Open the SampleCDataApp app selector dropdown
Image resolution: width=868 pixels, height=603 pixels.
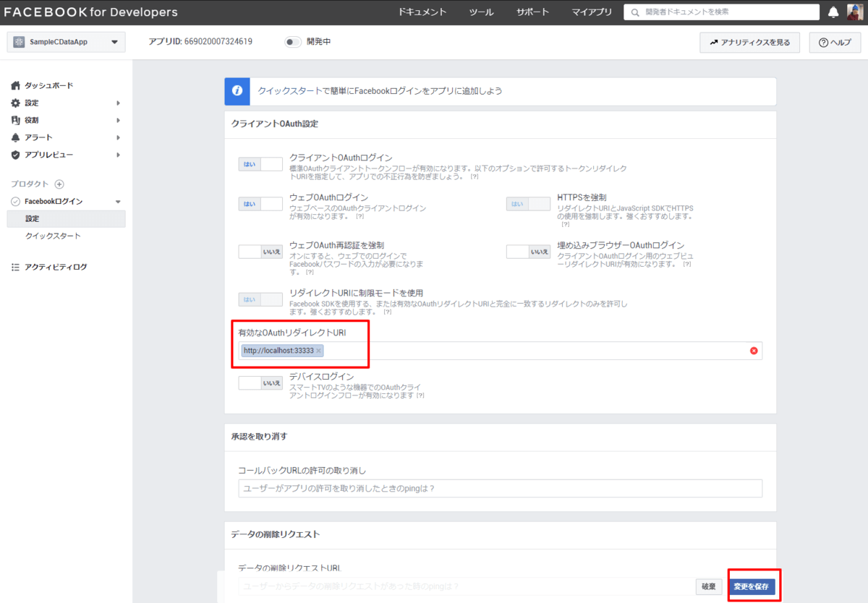coord(67,42)
